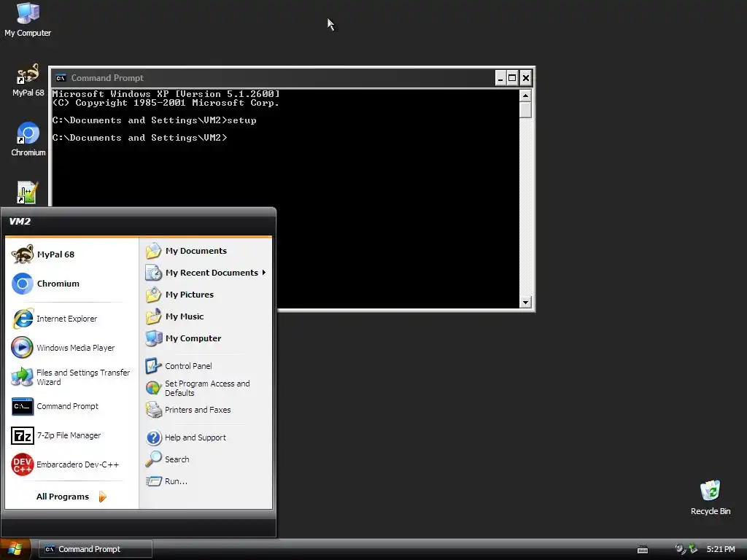Select Chromium desktop shortcut
This screenshot has height=560, width=747.
click(x=28, y=139)
